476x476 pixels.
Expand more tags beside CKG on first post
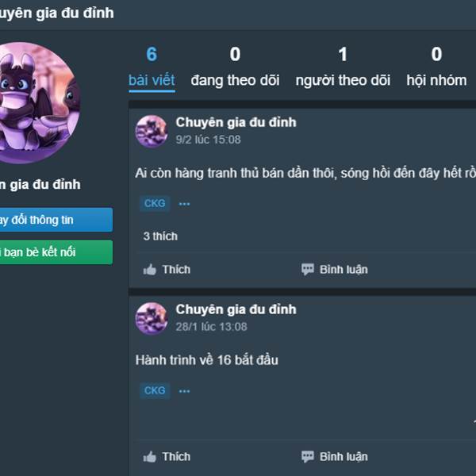[x=184, y=204]
